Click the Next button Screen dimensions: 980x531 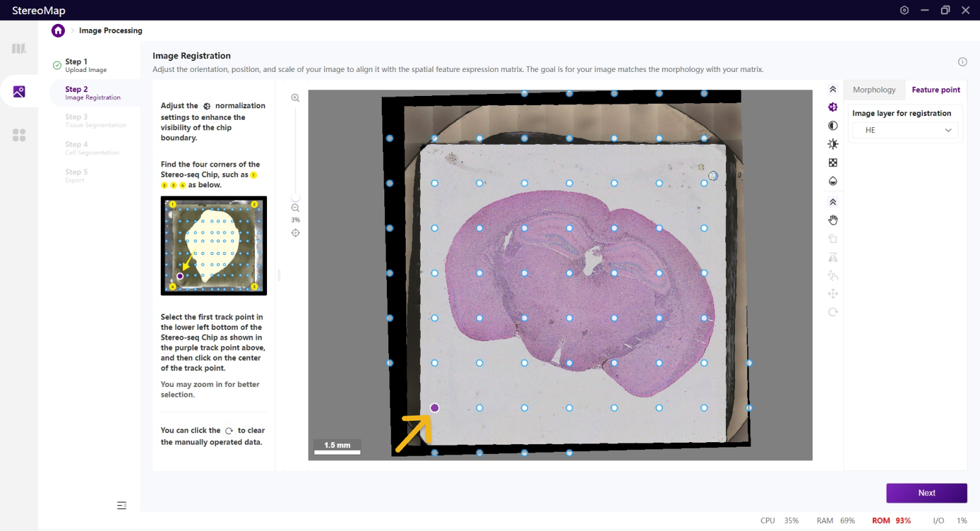pos(926,493)
